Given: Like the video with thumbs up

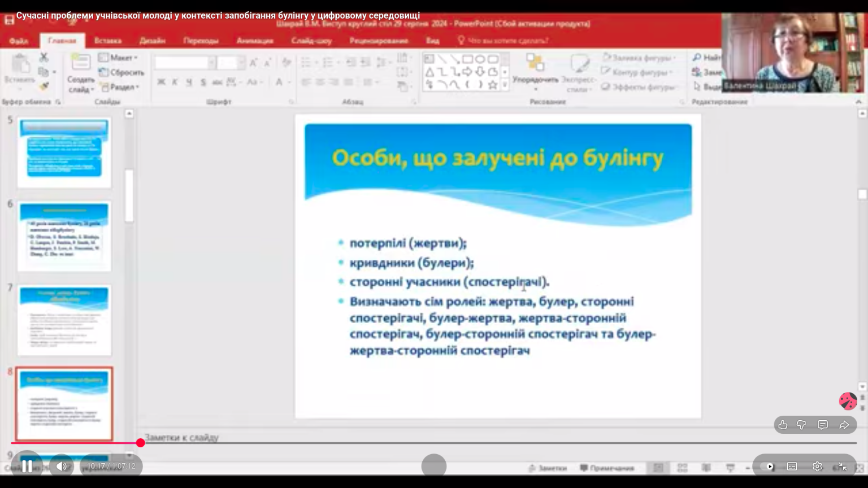Looking at the screenshot, I should point(783,425).
